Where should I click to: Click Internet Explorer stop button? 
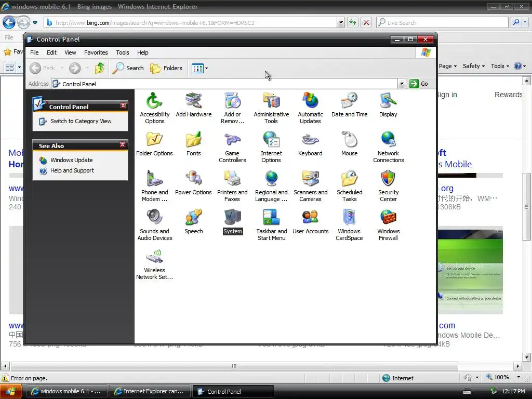coord(366,23)
